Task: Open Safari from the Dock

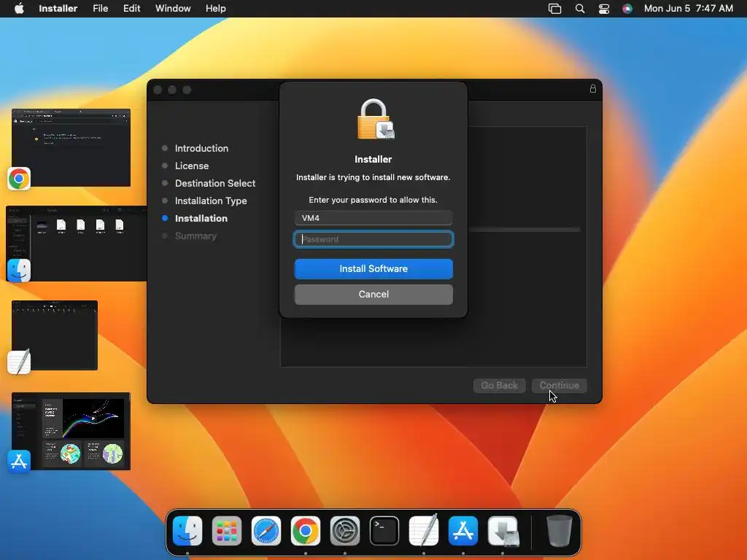Action: tap(266, 531)
